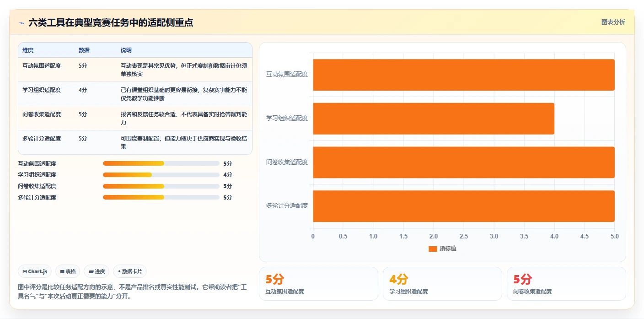Click the 5.0 x-axis tick label
The width and height of the screenshot is (644, 319).
click(614, 237)
